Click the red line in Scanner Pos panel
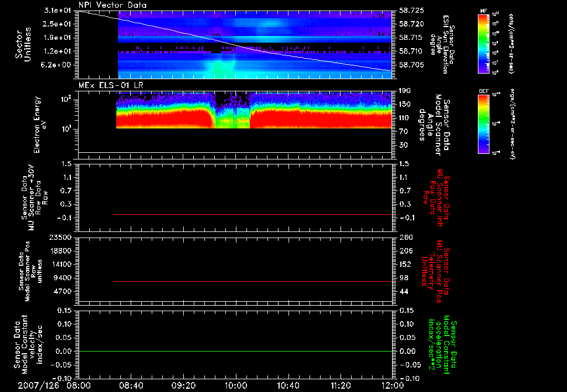Image resolution: width=567 pixels, height=392 pixels. [x=252, y=281]
